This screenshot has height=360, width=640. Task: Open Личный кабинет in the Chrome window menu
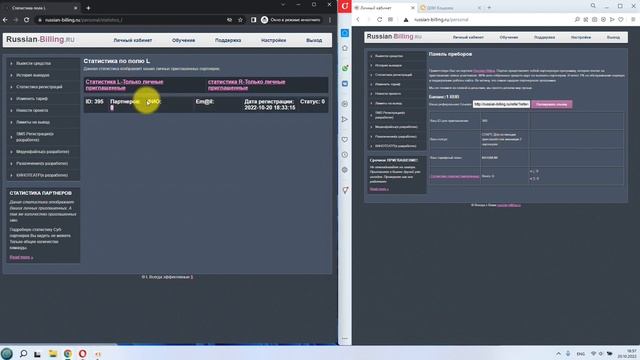tap(133, 40)
